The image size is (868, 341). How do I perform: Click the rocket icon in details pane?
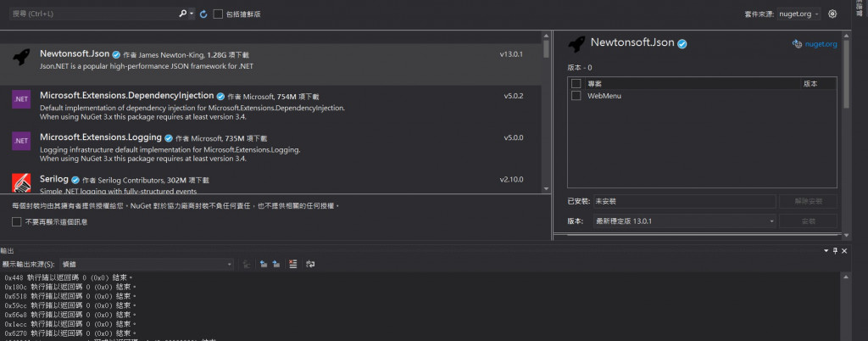(576, 44)
